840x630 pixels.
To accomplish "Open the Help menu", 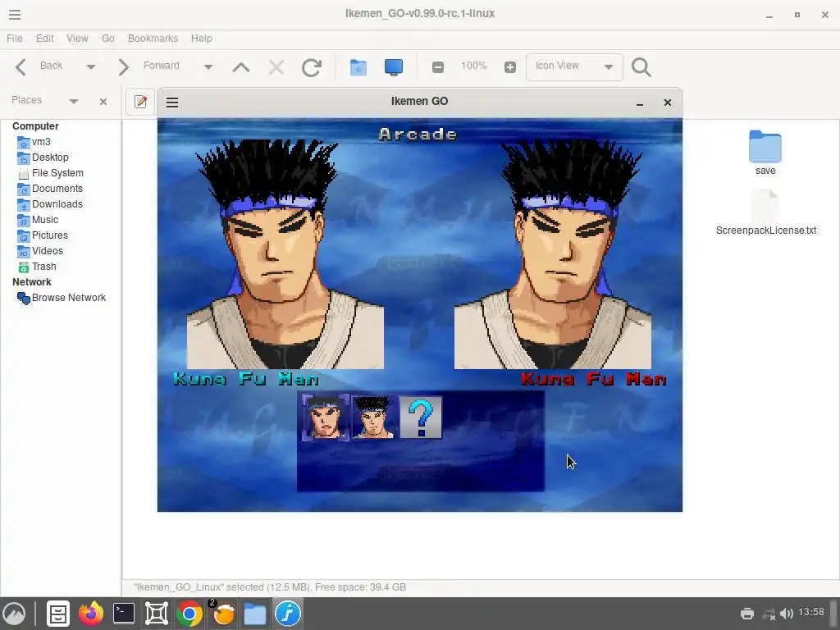I will point(202,39).
